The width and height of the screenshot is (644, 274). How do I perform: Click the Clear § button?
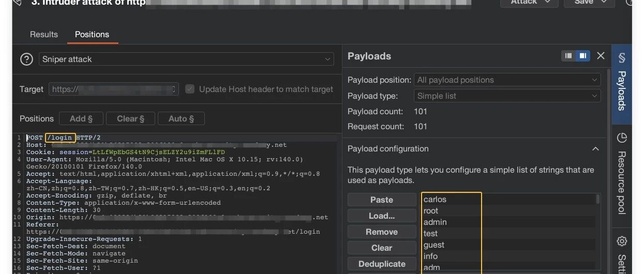[130, 118]
